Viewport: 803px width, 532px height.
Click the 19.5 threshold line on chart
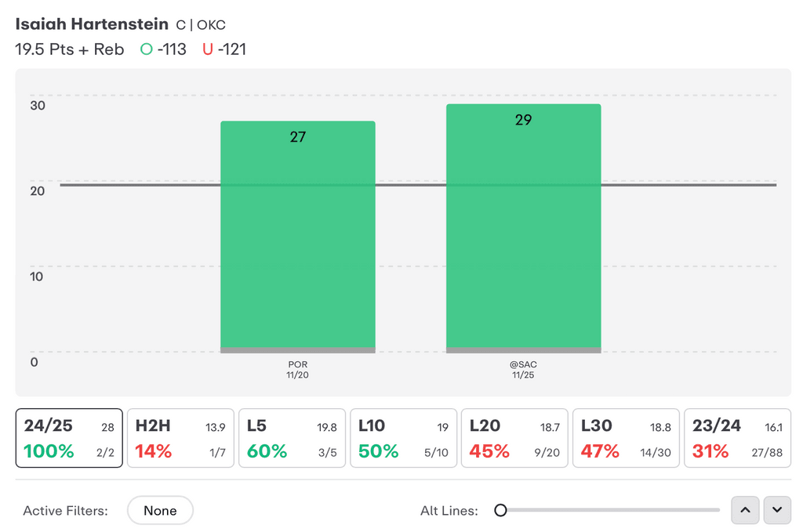(x=419, y=185)
